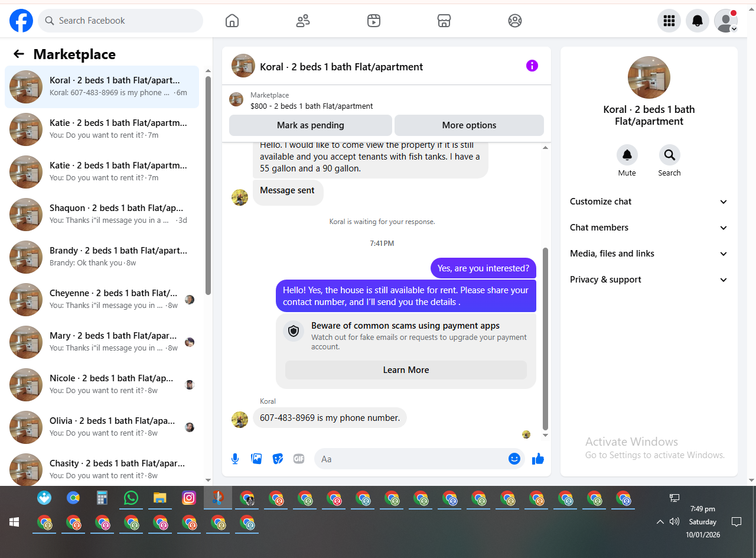Open WhatsApp from the taskbar

pyautogui.click(x=131, y=498)
